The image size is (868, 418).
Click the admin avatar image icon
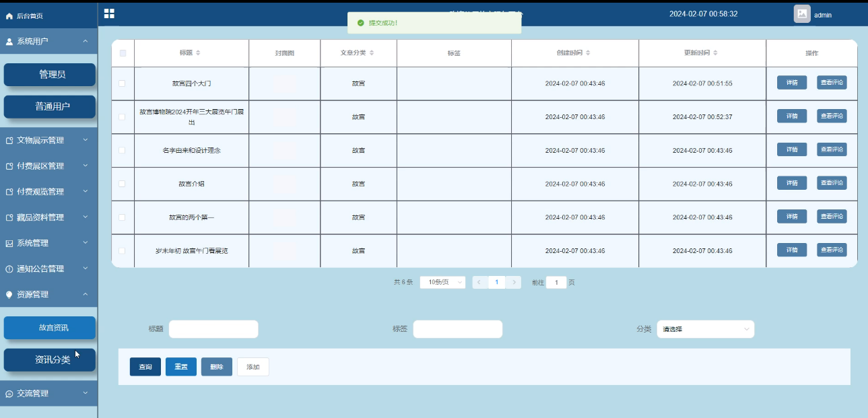point(802,14)
